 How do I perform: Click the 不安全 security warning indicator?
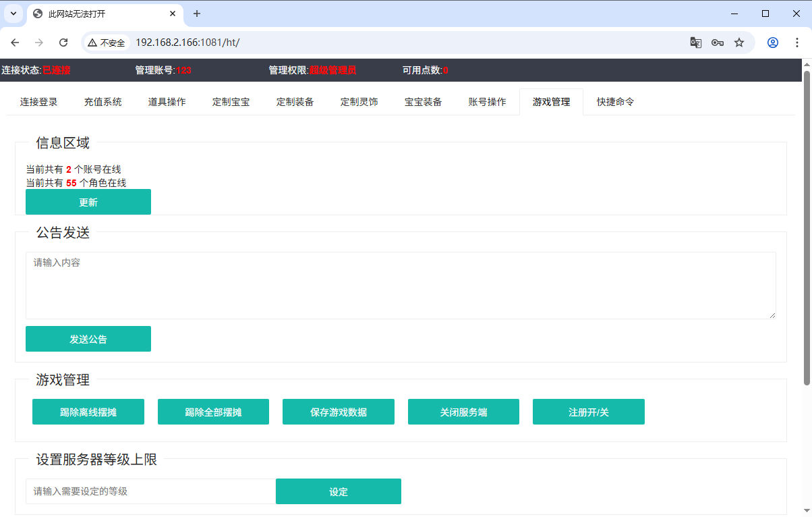107,43
